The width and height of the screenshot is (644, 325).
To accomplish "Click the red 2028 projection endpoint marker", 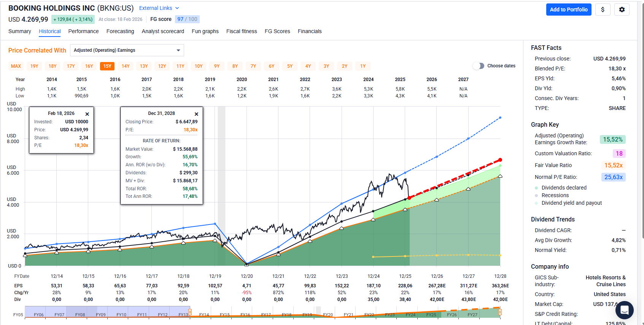I will pos(500,160).
